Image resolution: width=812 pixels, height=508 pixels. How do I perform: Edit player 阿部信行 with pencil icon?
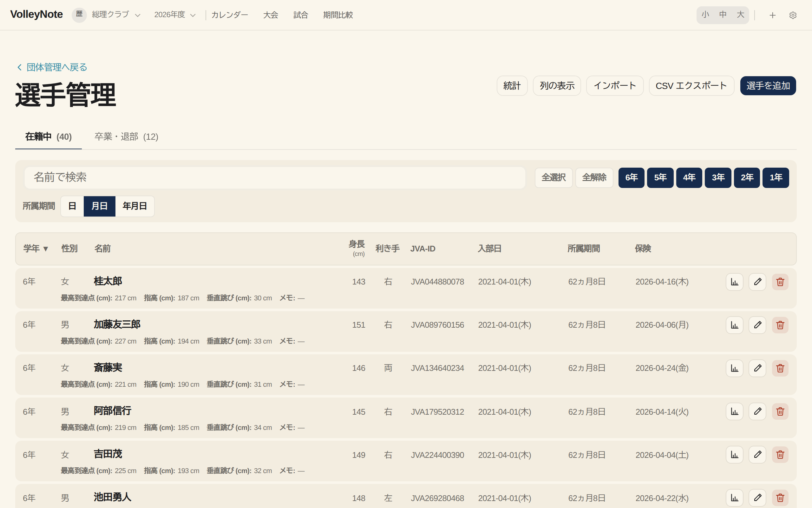click(x=757, y=411)
